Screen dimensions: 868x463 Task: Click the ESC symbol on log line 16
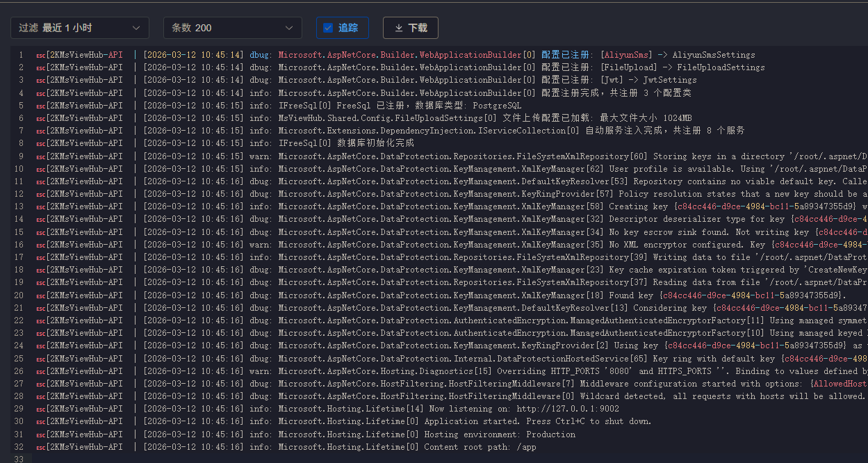click(41, 245)
